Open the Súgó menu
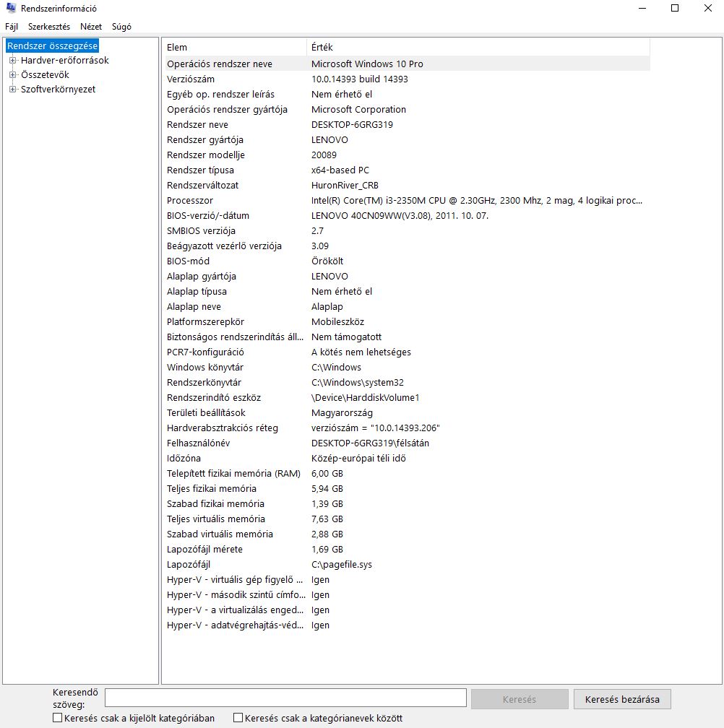 [x=121, y=27]
